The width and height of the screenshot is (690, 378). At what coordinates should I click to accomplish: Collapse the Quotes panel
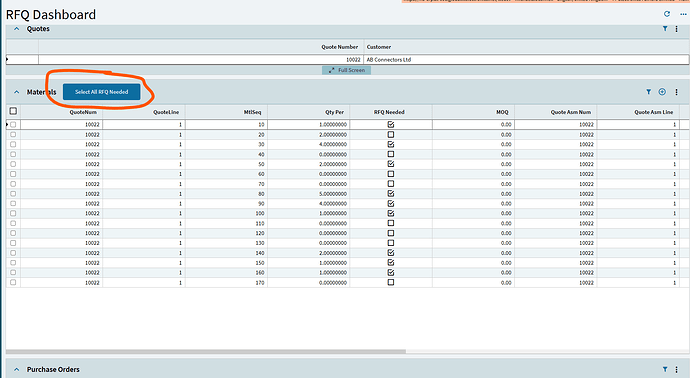point(17,29)
